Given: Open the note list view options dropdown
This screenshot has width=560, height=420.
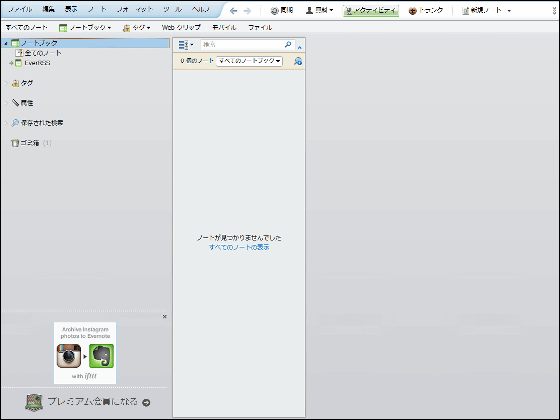Looking at the screenshot, I should 186,45.
